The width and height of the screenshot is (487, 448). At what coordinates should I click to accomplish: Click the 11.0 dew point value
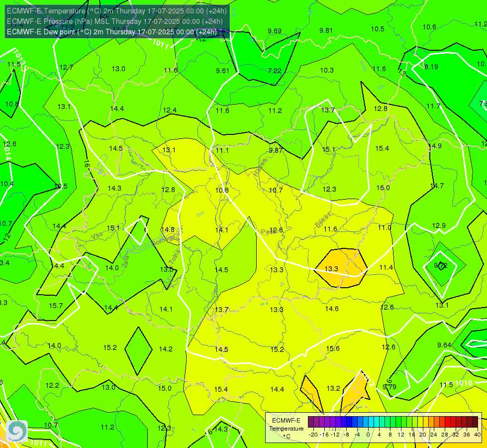coord(385,227)
